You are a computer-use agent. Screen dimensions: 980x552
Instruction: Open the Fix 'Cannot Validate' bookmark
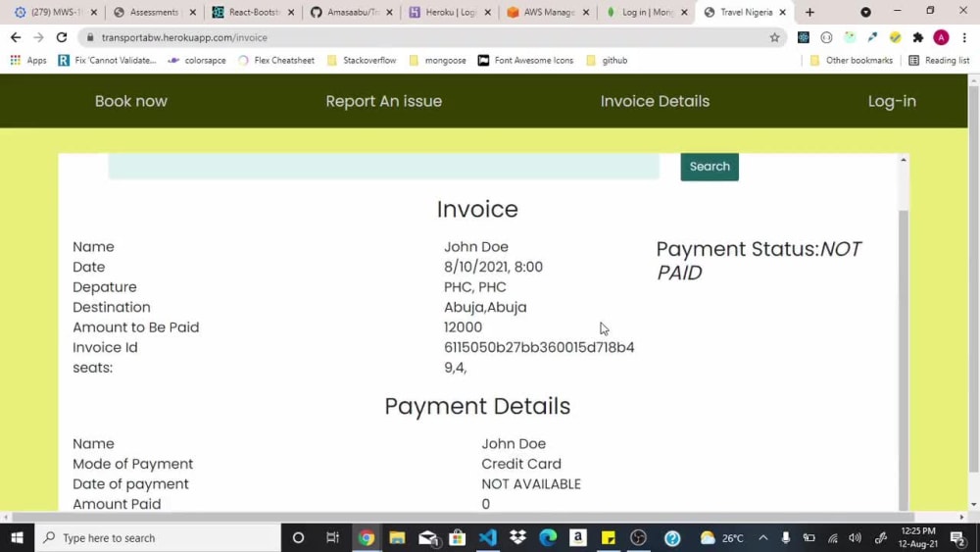tap(107, 61)
